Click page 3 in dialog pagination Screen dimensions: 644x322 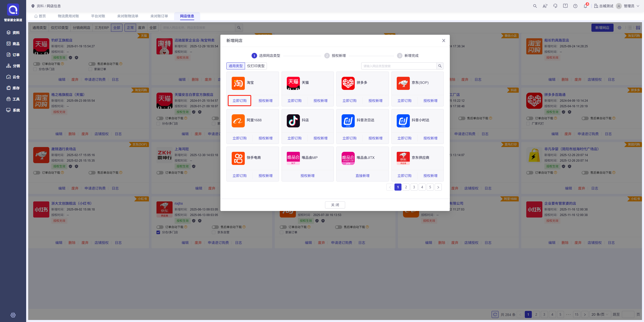[414, 187]
